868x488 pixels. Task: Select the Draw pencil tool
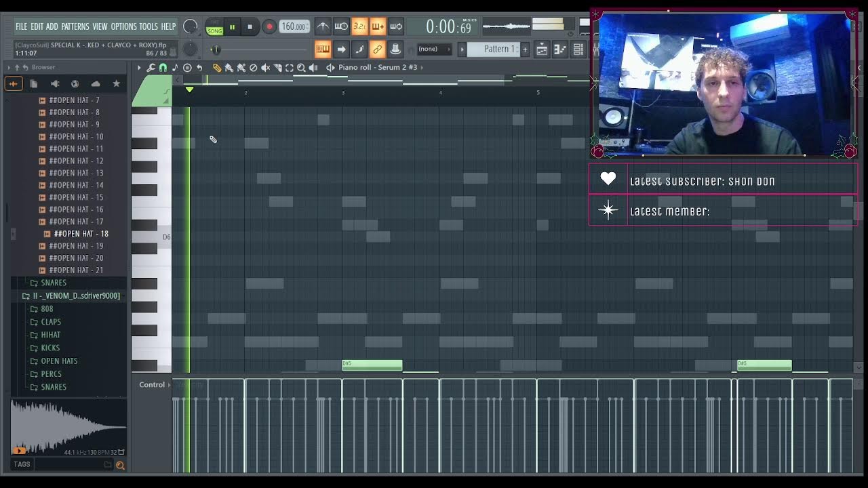[216, 67]
